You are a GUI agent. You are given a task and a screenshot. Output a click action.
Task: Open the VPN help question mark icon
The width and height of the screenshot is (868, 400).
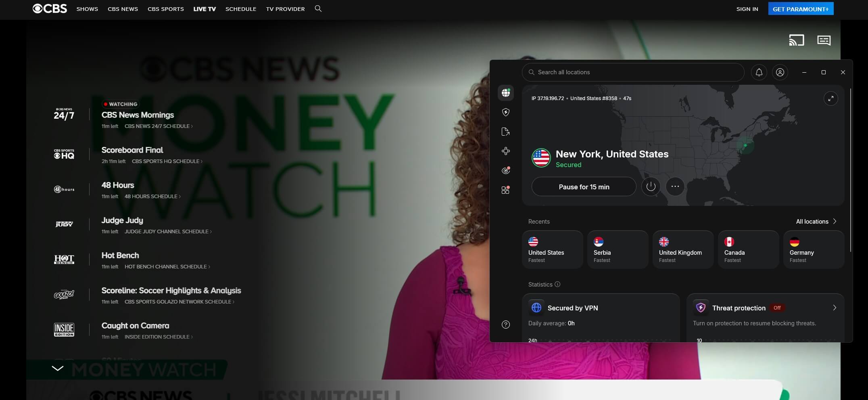click(506, 325)
